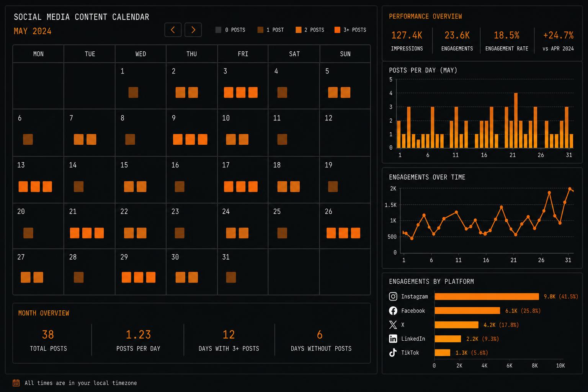Open May 26 calendar day
588x392 pixels.
point(345,226)
